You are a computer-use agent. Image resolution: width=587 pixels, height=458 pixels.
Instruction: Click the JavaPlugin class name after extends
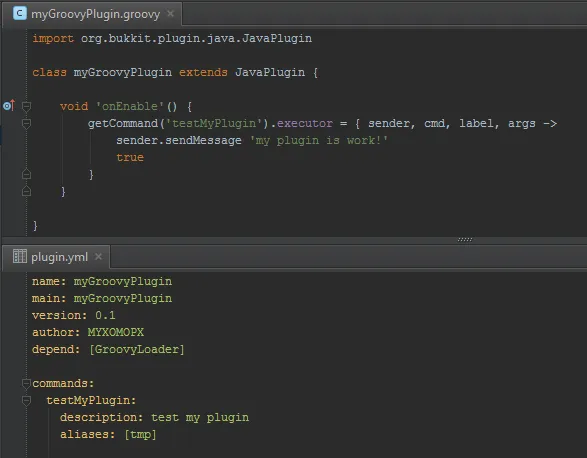[x=270, y=72]
